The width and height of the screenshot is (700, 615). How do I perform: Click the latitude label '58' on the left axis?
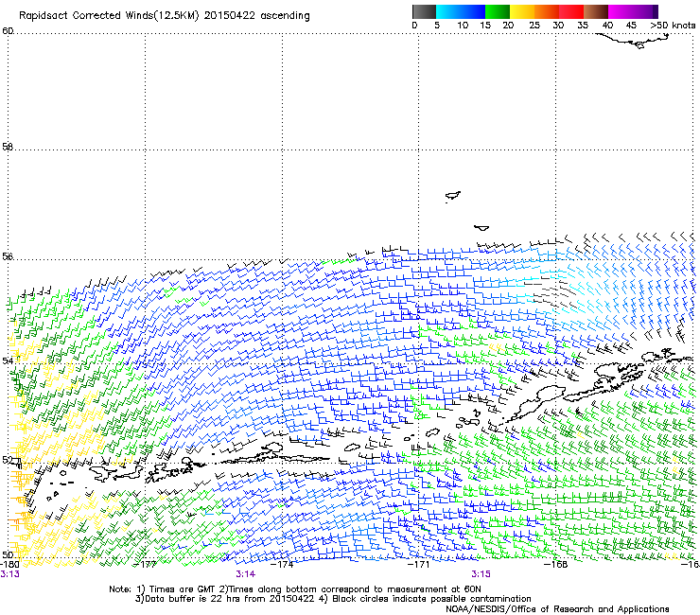click(8, 147)
